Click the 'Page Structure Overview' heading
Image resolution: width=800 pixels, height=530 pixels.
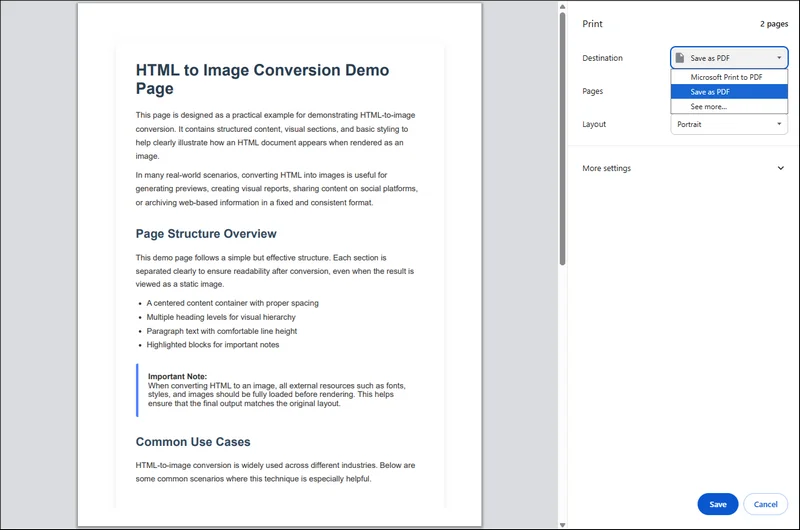point(206,234)
